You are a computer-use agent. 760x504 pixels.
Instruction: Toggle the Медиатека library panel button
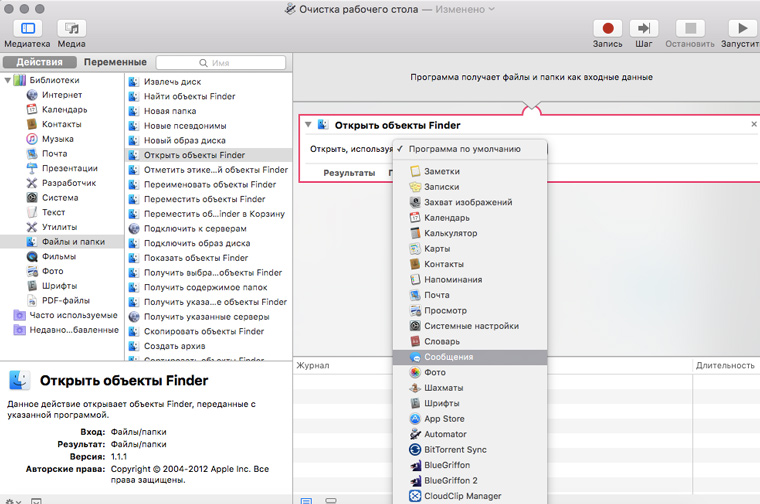tap(28, 29)
